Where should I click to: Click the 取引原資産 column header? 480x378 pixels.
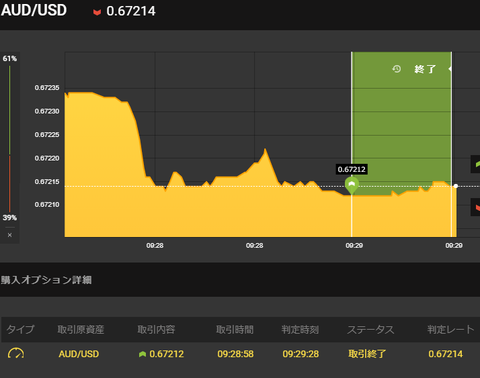[81, 330]
